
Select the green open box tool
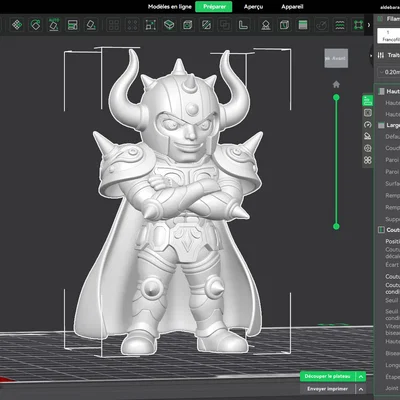(169, 25)
